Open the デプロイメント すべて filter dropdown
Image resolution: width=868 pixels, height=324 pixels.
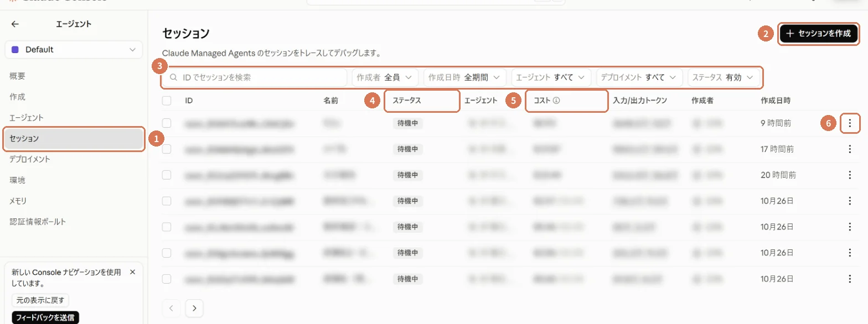pyautogui.click(x=639, y=77)
